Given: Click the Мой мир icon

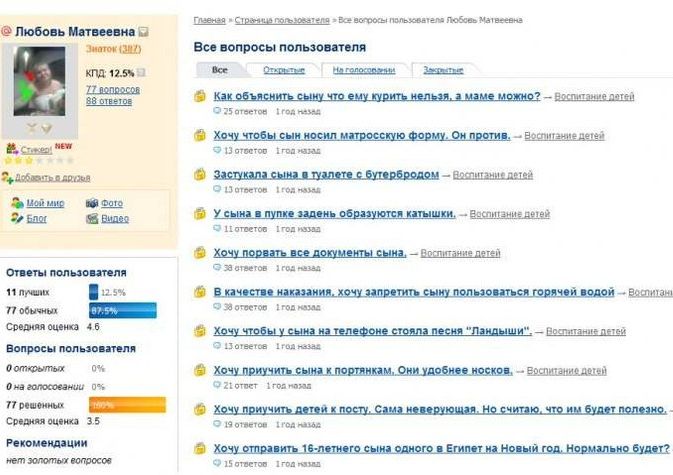Looking at the screenshot, I should [x=17, y=203].
